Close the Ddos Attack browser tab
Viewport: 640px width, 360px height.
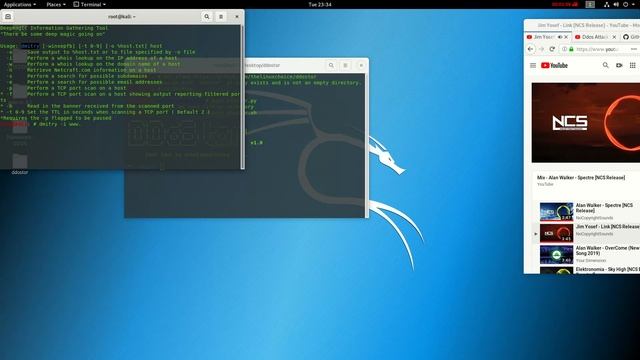point(614,37)
